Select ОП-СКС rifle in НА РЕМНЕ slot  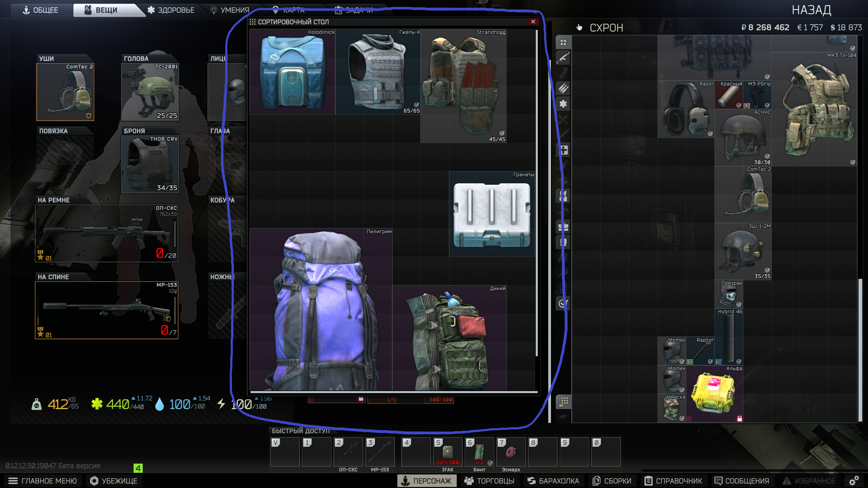pyautogui.click(x=107, y=233)
